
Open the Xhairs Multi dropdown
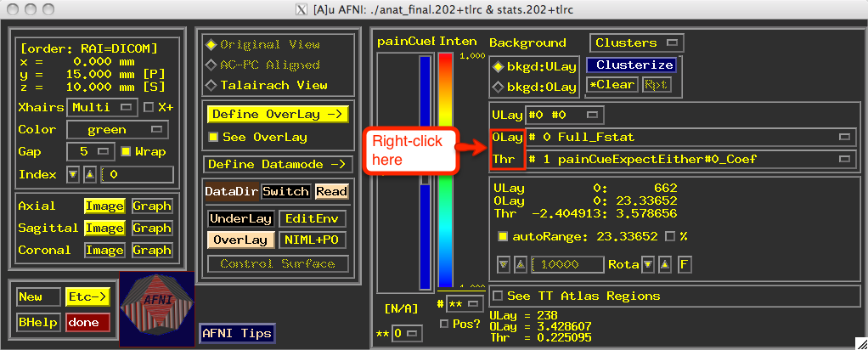(103, 107)
